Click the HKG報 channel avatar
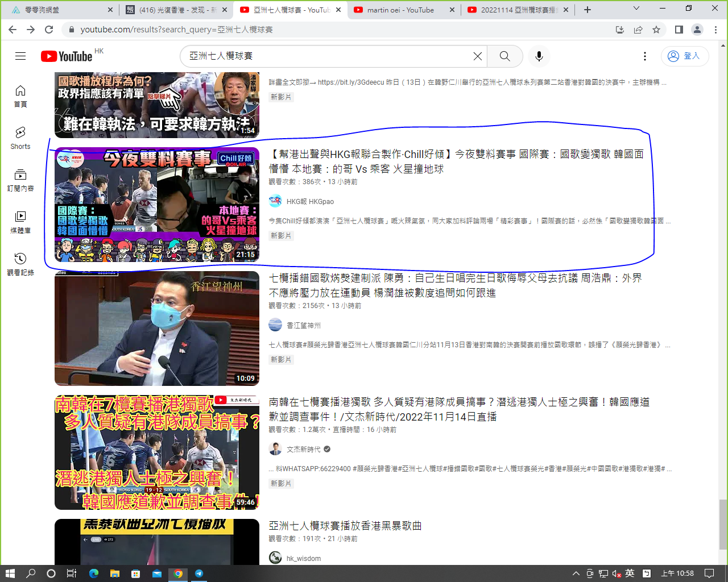This screenshot has height=582, width=728. [x=275, y=201]
